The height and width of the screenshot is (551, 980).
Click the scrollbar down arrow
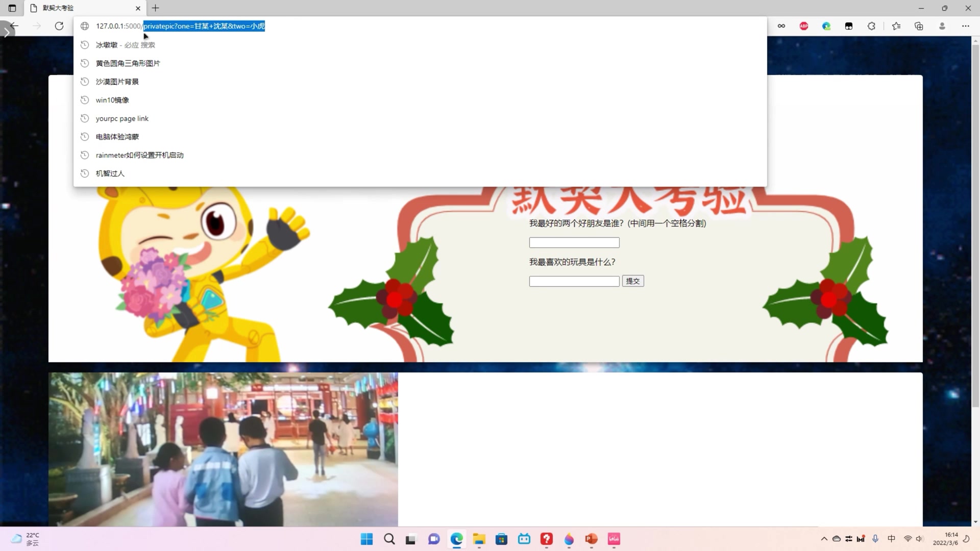click(975, 522)
